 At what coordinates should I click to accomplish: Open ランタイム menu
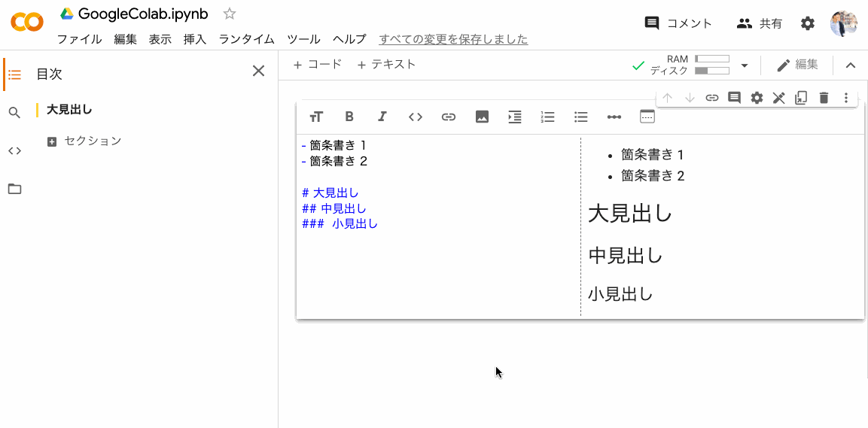[246, 39]
